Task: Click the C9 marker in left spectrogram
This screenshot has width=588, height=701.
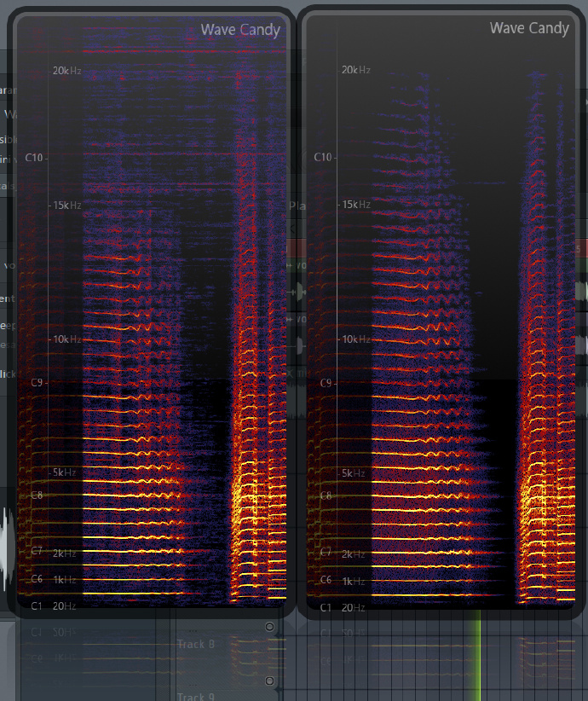Action: pos(37,384)
